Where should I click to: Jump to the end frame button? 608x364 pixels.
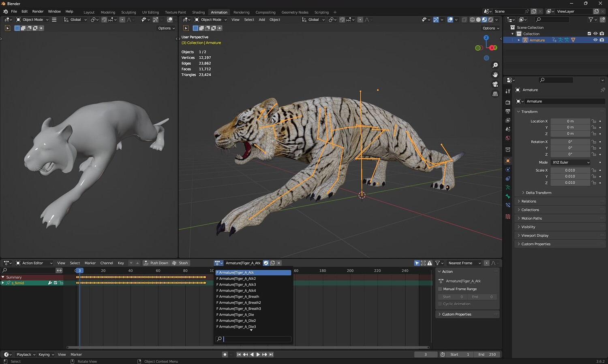271,355
